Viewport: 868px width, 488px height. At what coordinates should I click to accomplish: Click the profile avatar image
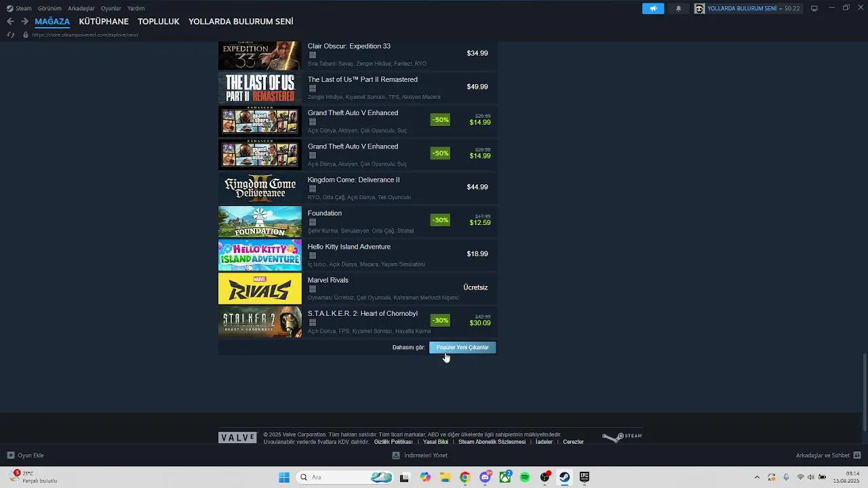tap(700, 8)
